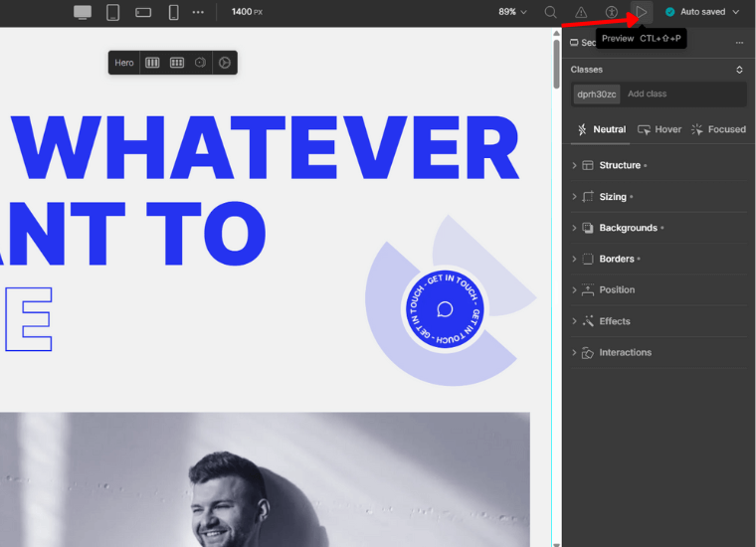Select the WHATEVER headline text
Image resolution: width=756 pixels, height=547 pixels.
point(266,148)
